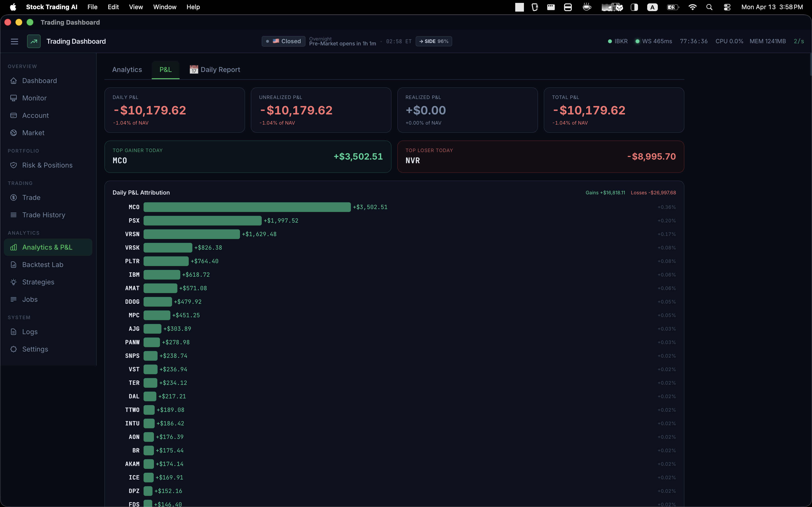Open the Dashboard from the sidebar
812x507 pixels.
pos(39,80)
